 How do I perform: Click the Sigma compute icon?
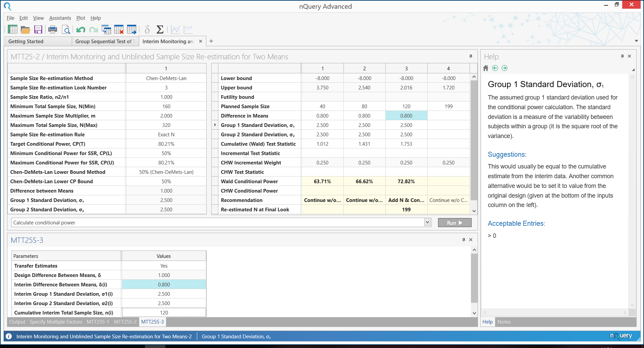(160, 30)
